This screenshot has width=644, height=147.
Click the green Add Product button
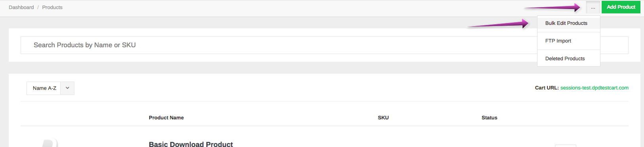[x=621, y=7]
